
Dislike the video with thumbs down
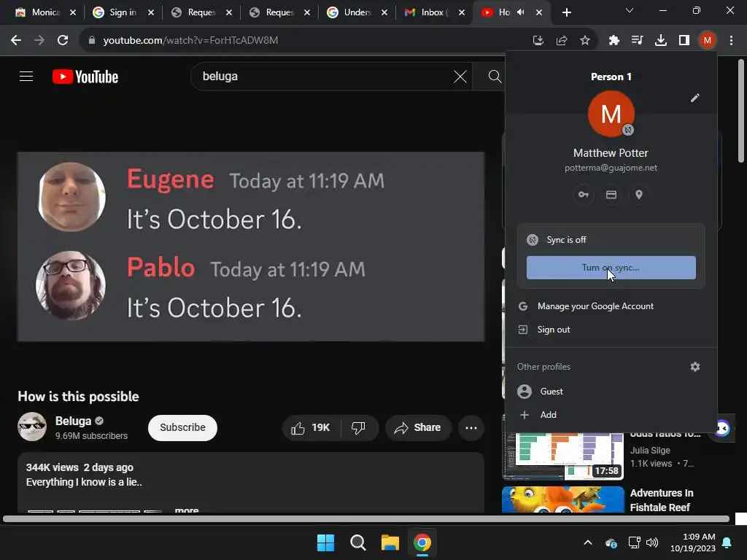pos(359,427)
